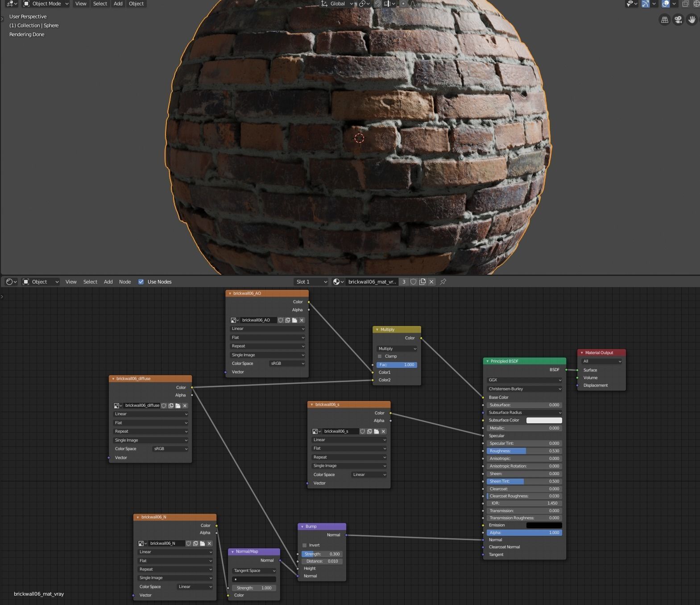Open the material browse sphere icon
700x605 pixels.
click(x=338, y=282)
